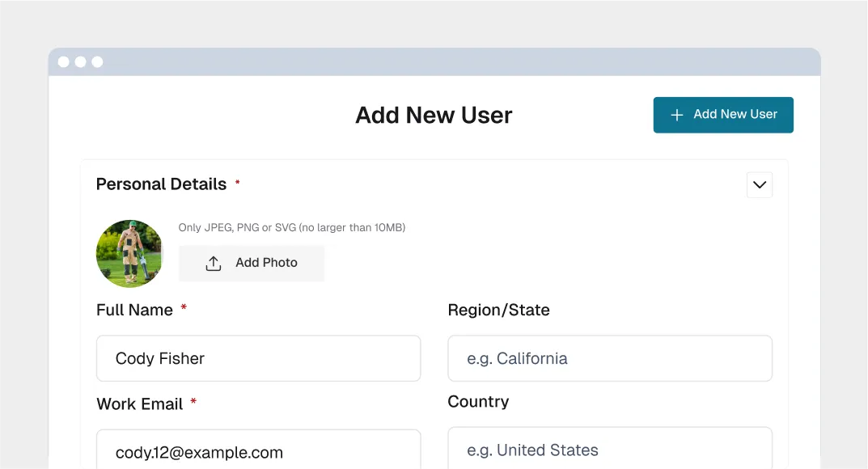Screen dimensions: 868x469
Task: Click the Work Email field label
Action: pyautogui.click(x=139, y=404)
